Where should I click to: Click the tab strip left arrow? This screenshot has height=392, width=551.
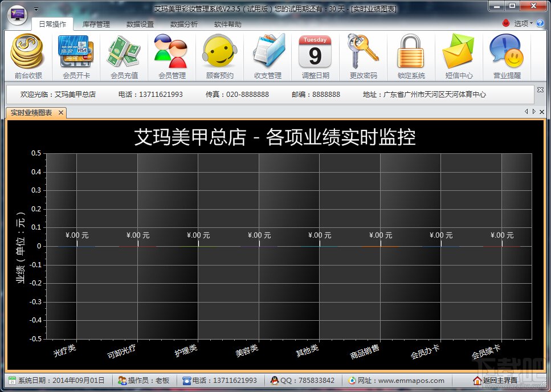coord(526,112)
